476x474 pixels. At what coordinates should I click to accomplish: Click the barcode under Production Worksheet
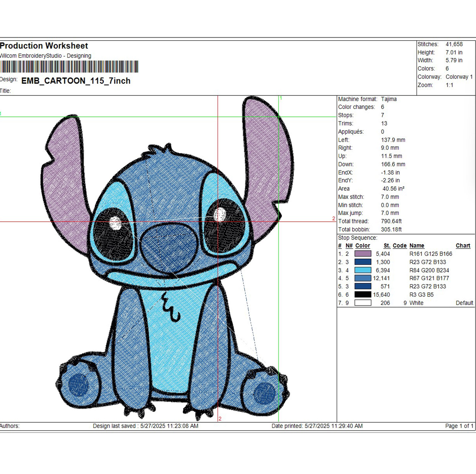coord(69,67)
